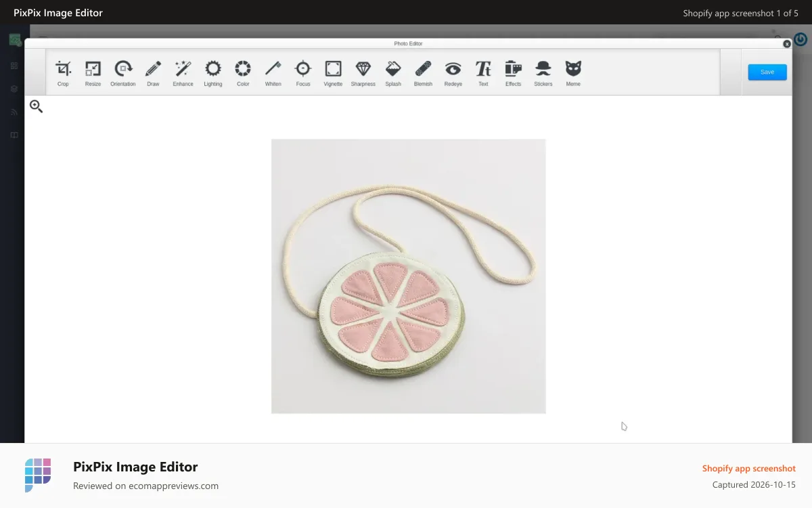Click the RSS feed icon in background sidebar
This screenshot has width=812, height=508.
[14, 112]
